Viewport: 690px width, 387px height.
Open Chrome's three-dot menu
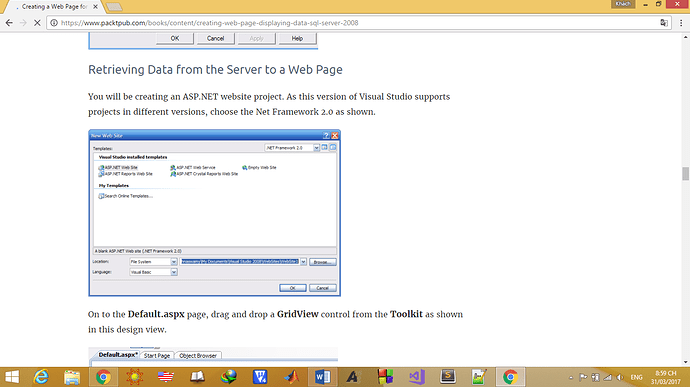point(681,23)
